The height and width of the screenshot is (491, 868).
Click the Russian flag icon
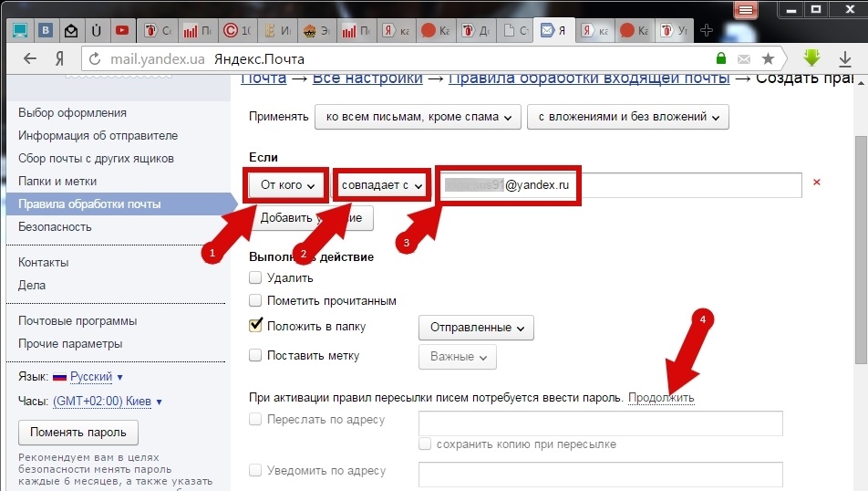click(x=59, y=378)
